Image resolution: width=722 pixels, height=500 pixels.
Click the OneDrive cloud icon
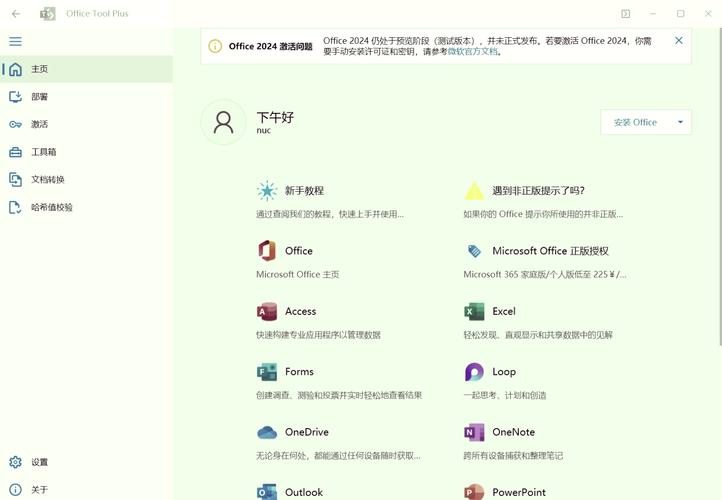pyautogui.click(x=267, y=432)
